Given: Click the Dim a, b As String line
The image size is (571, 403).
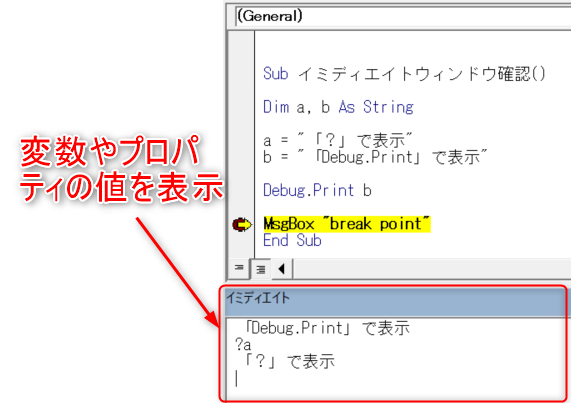Looking at the screenshot, I should point(338,107).
